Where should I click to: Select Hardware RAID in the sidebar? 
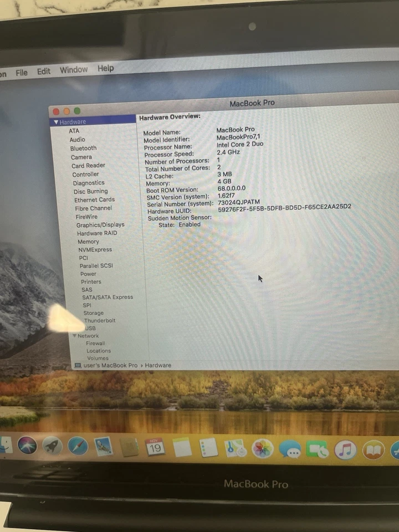(97, 233)
